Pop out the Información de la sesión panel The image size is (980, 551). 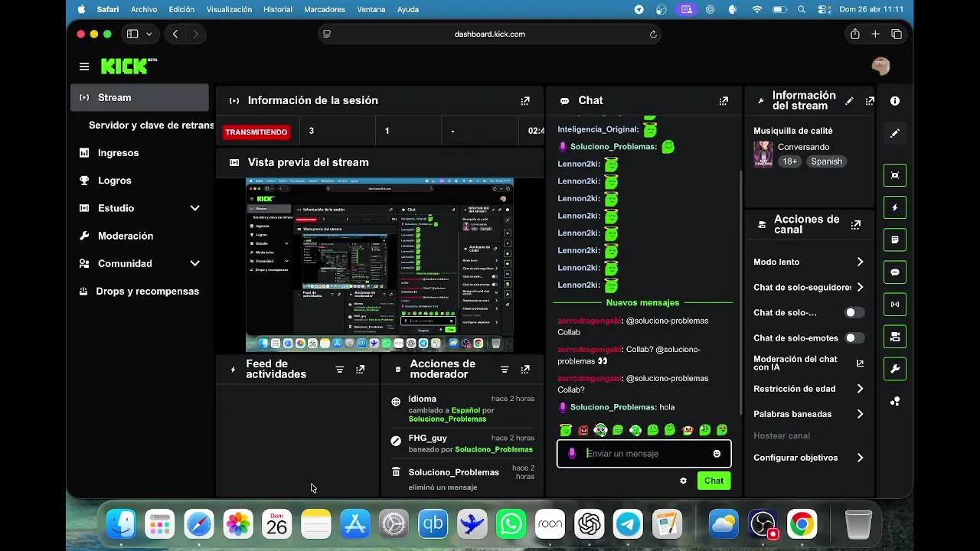pos(525,100)
